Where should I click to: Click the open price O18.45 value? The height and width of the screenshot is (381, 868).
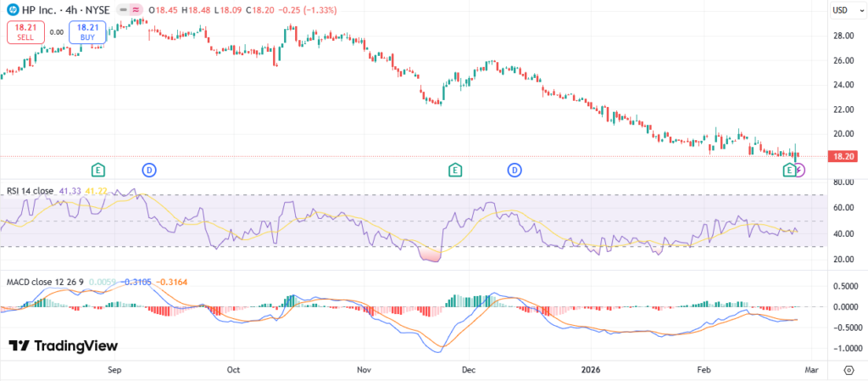pos(164,10)
